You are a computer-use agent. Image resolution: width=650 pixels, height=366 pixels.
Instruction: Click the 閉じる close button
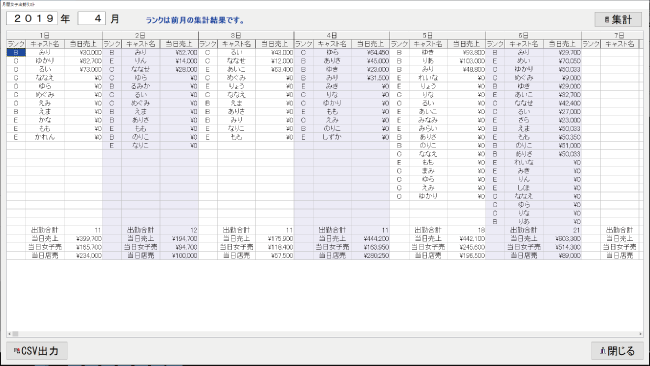617,351
